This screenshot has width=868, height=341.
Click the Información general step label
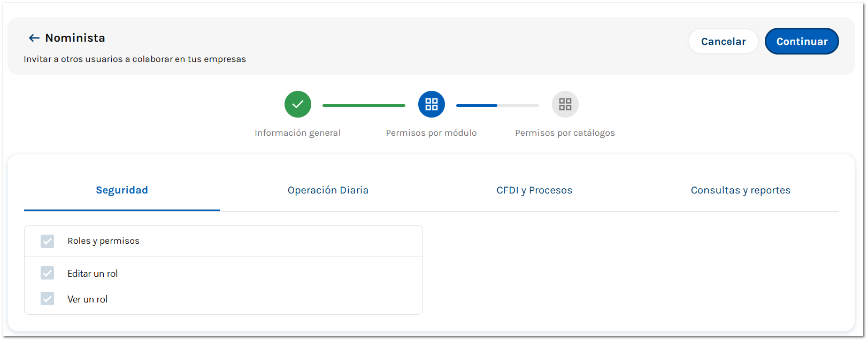click(297, 133)
